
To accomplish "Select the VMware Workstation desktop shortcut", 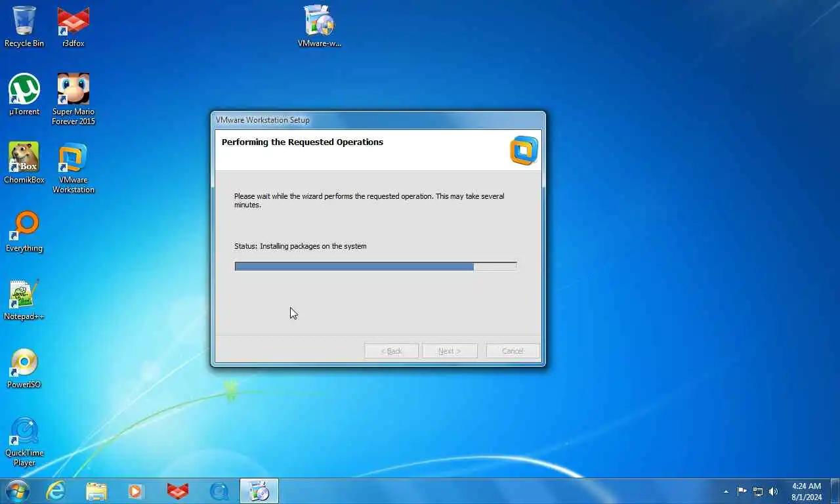I will 73,167.
